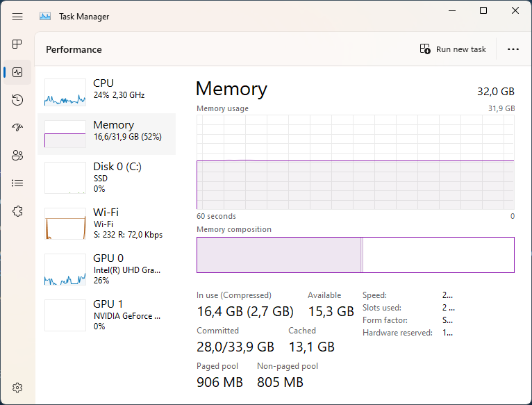Click the Form factor label
The height and width of the screenshot is (405, 532).
pyautogui.click(x=385, y=320)
